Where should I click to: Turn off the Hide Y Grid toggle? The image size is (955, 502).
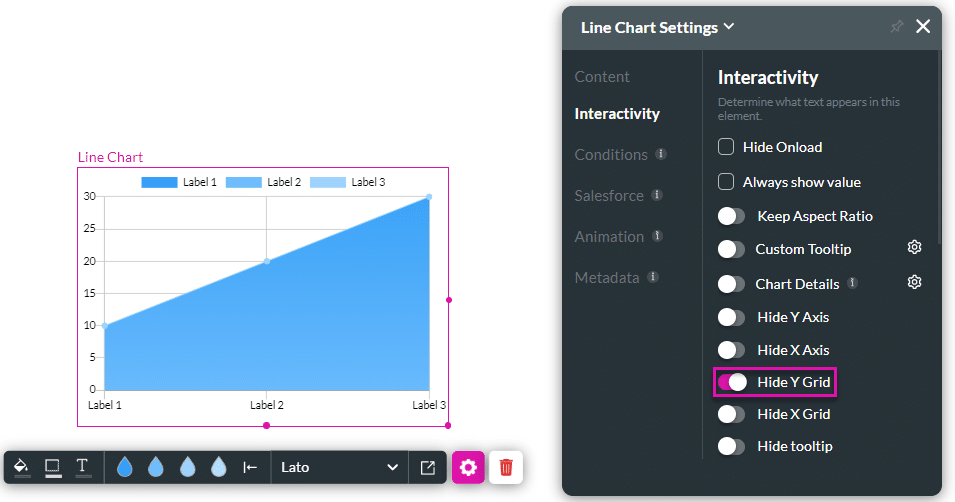[732, 382]
